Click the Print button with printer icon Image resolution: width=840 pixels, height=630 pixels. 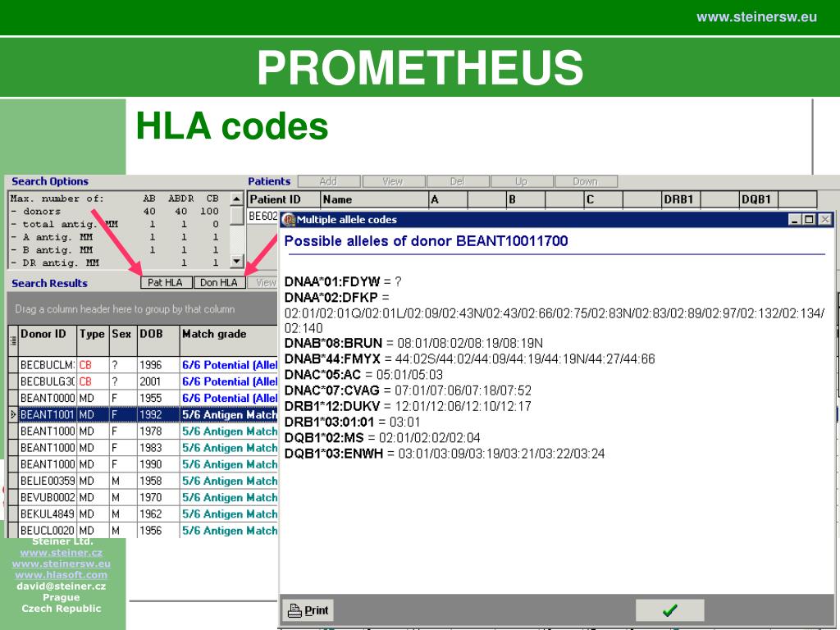coord(308,610)
